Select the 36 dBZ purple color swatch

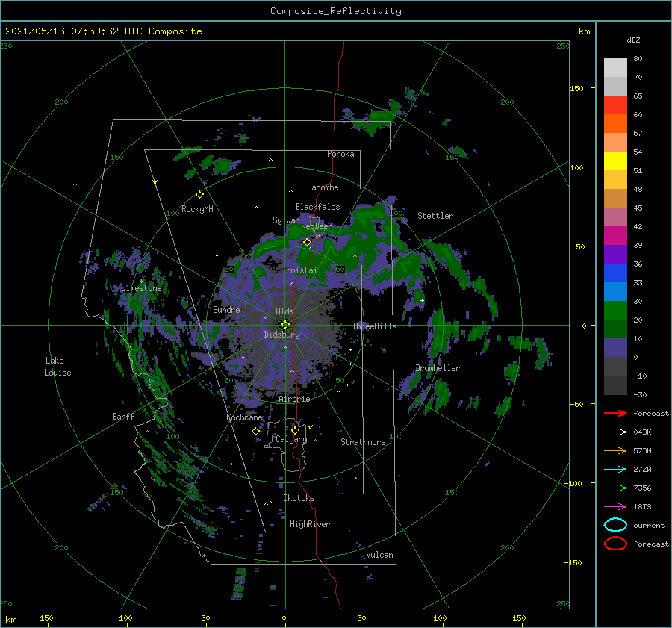[615, 254]
